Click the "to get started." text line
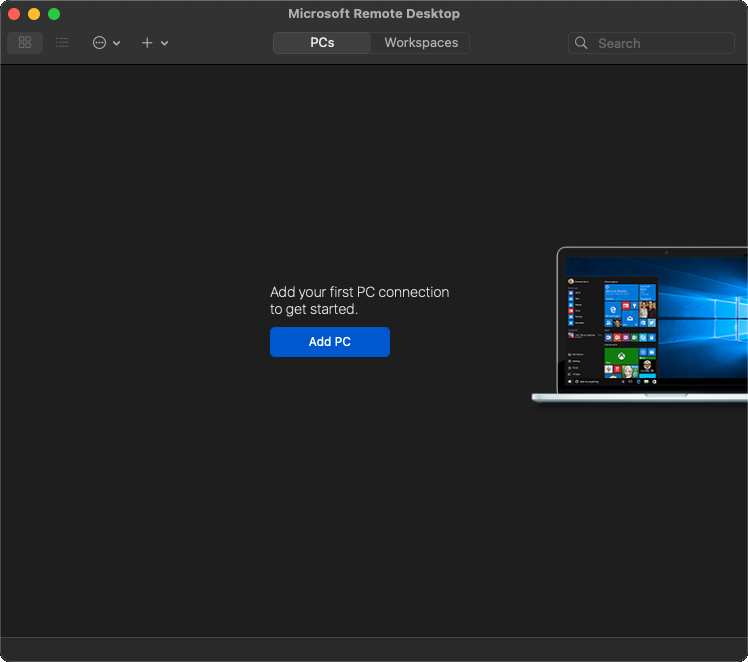 pyautogui.click(x=314, y=309)
